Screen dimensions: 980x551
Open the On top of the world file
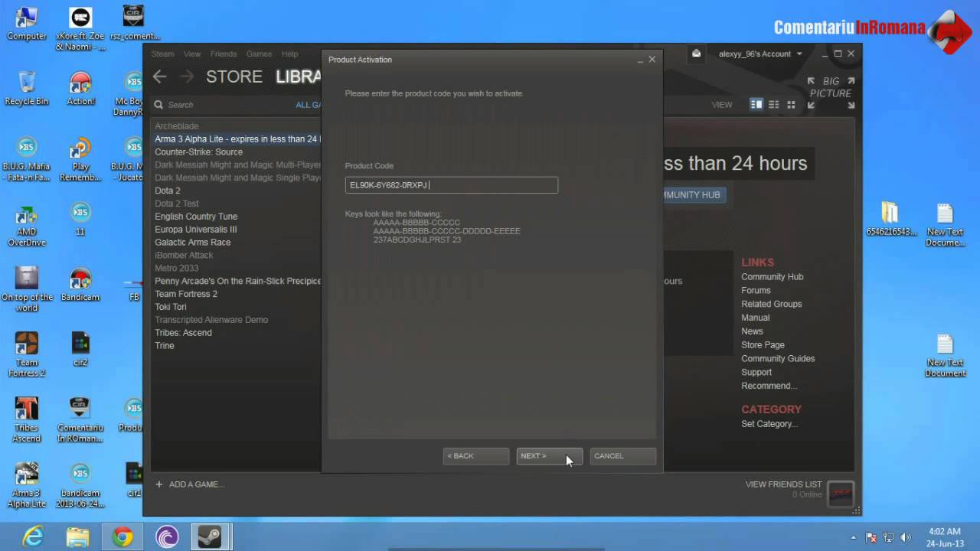point(27,290)
